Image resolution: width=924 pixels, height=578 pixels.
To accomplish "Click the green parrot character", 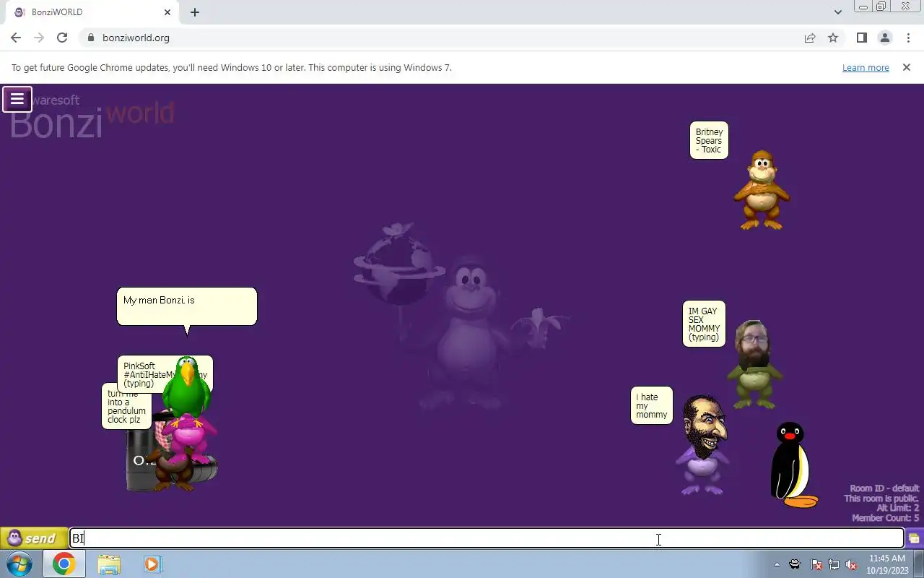I will 187,386.
